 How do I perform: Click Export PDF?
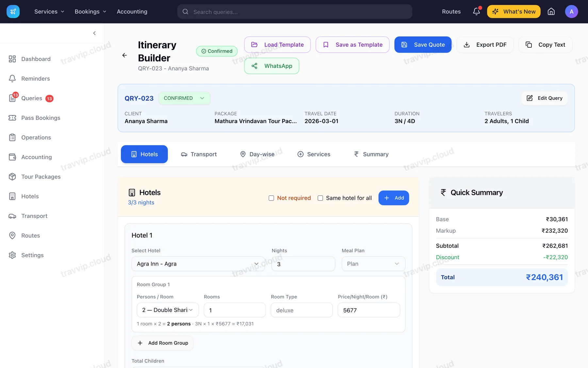(485, 44)
